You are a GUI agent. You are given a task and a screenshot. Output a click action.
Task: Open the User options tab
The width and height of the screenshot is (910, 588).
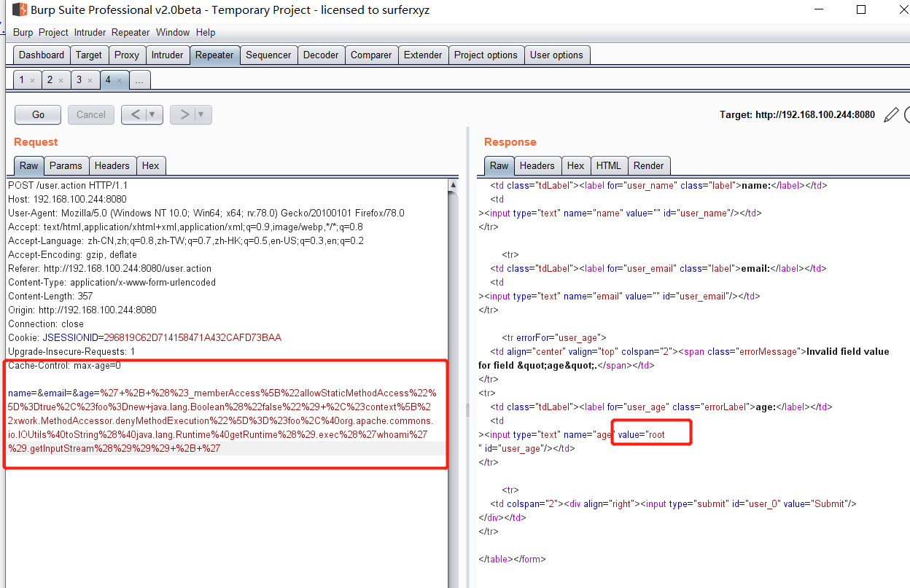[556, 55]
